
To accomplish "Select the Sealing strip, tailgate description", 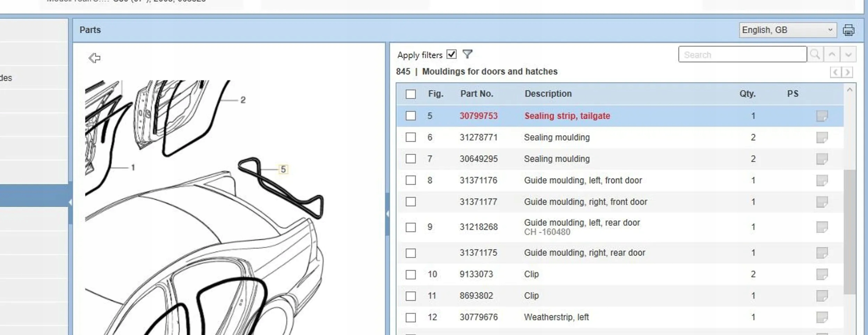I will pyautogui.click(x=567, y=116).
